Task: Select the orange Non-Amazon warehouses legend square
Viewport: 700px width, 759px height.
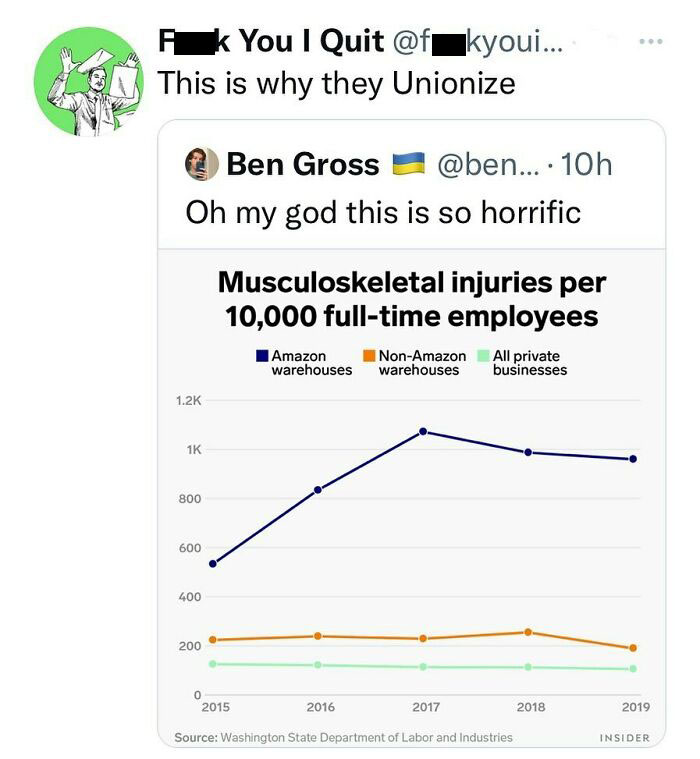Action: point(369,356)
